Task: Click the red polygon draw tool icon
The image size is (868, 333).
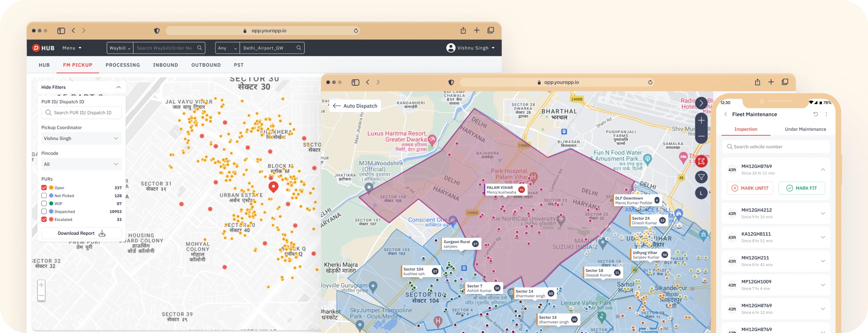Action: click(701, 161)
